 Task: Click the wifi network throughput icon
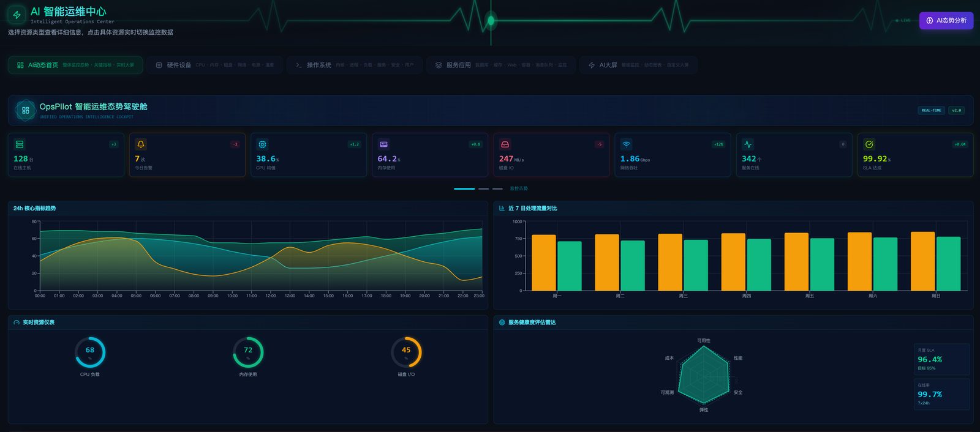coord(626,144)
